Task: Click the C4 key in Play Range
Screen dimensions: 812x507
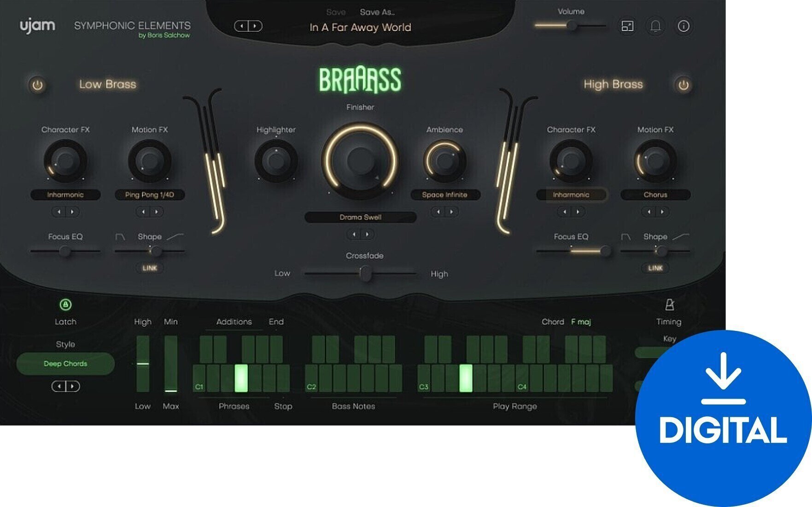Action: 522,378
